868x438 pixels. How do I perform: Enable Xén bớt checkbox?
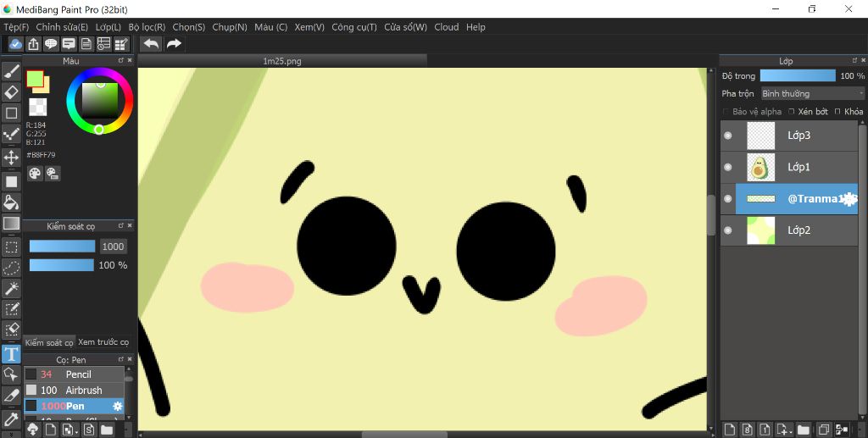[792, 112]
